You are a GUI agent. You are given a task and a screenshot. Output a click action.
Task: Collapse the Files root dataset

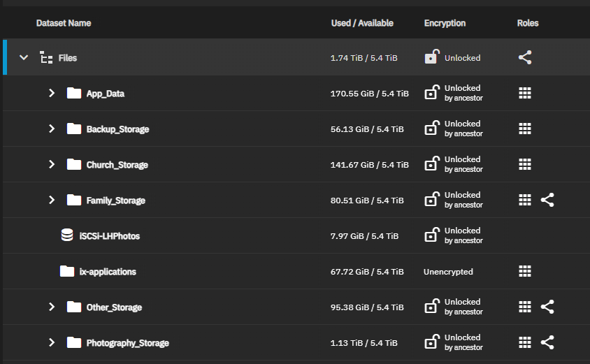click(x=24, y=57)
